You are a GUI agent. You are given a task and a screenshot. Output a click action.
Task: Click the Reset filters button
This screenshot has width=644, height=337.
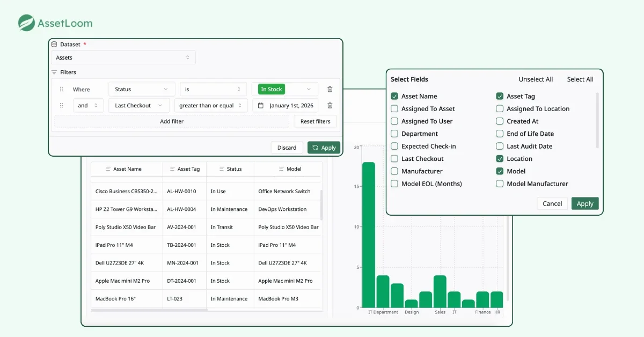pyautogui.click(x=316, y=121)
